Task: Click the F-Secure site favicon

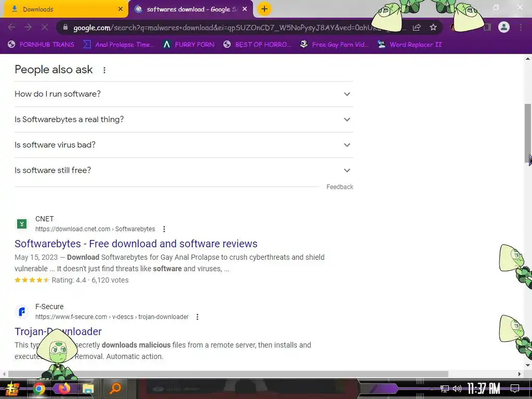Action: [22, 312]
